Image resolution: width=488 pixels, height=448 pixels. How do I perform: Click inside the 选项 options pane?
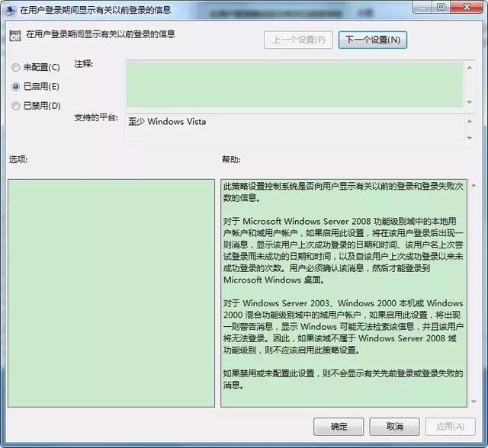(x=111, y=293)
